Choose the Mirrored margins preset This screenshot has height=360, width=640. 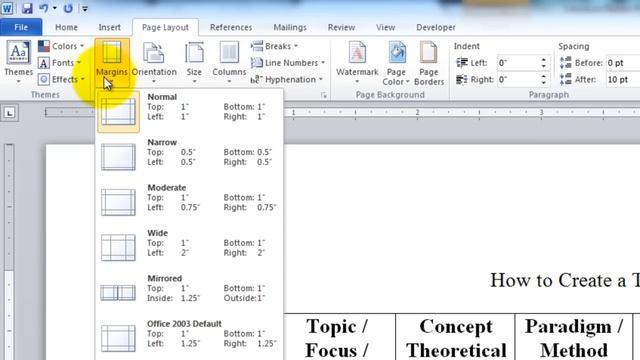tap(189, 293)
